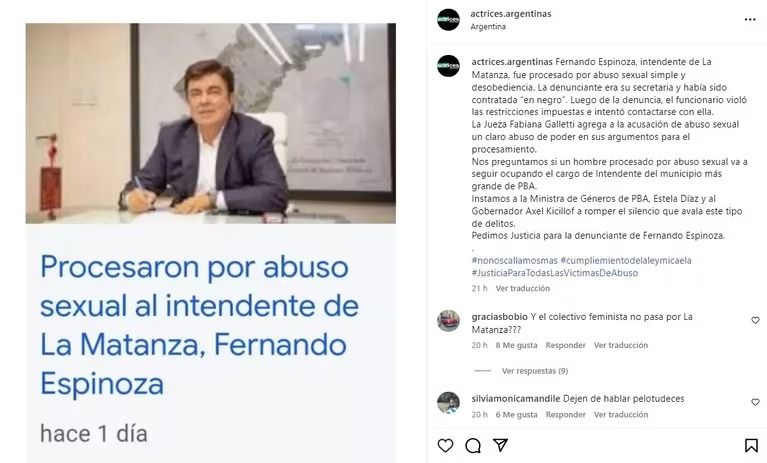Image resolution: width=767 pixels, height=463 pixels.
Task: Click Ver traducción under the caption
Action: (x=523, y=288)
